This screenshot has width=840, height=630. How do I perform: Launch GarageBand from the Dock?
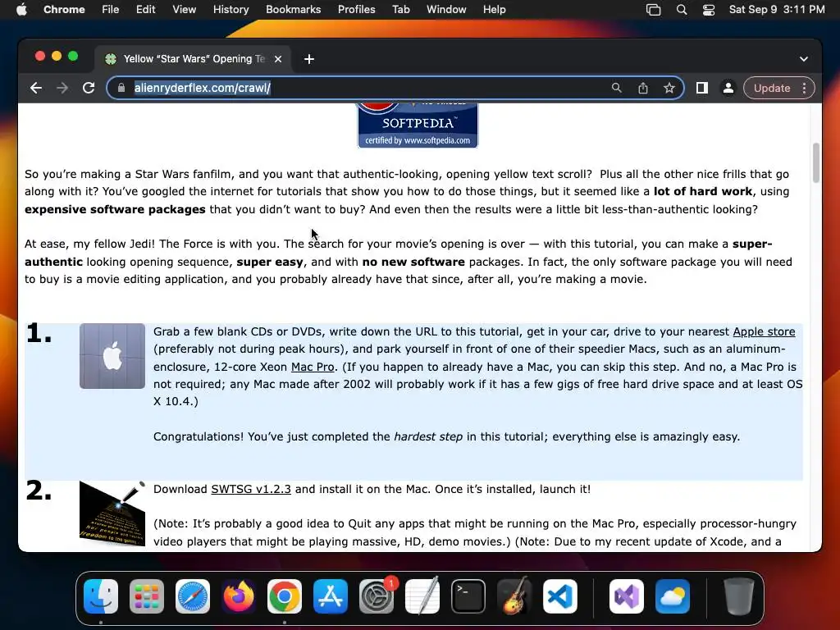click(x=514, y=596)
